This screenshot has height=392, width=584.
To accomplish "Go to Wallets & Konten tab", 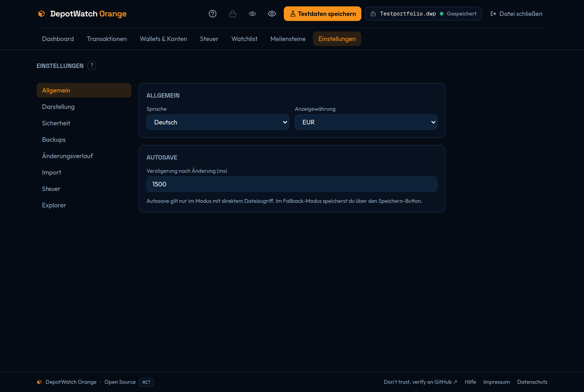I will click(x=163, y=39).
